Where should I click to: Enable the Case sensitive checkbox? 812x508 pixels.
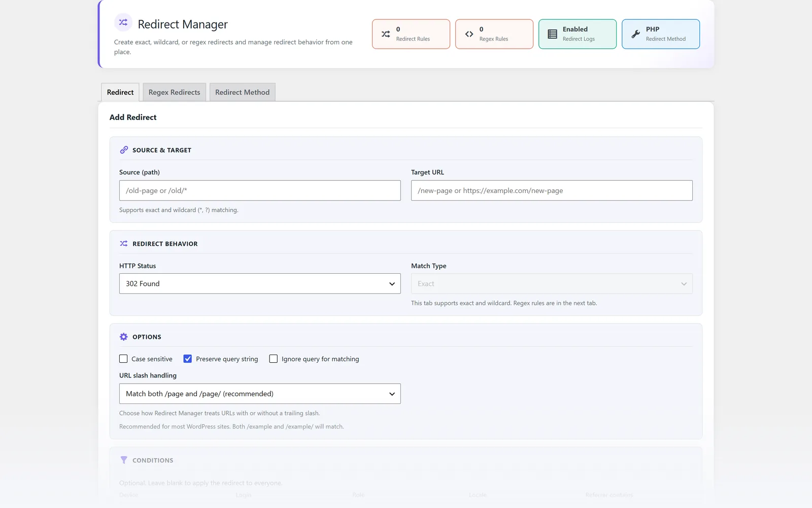123,359
